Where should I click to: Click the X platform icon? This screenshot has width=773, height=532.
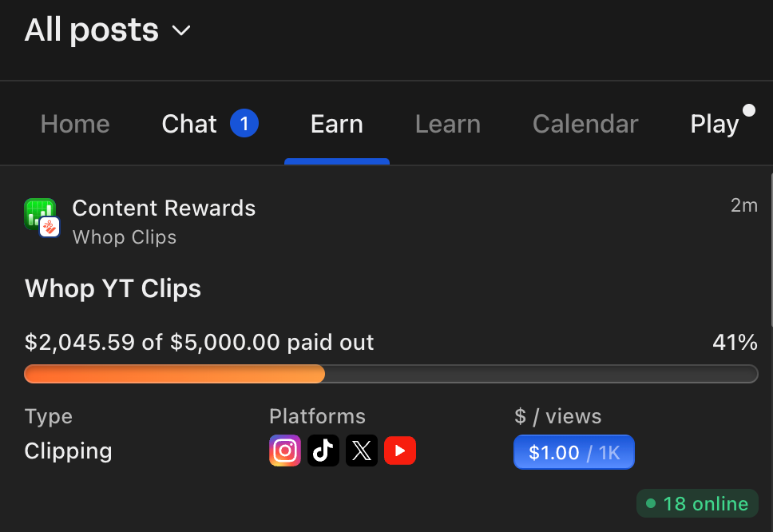coord(362,451)
